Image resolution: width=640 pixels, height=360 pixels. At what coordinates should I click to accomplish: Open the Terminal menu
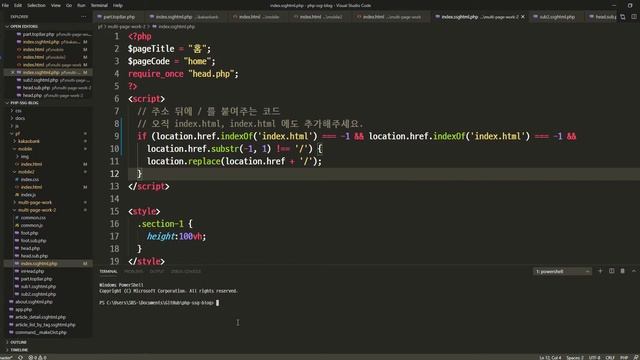click(x=99, y=5)
